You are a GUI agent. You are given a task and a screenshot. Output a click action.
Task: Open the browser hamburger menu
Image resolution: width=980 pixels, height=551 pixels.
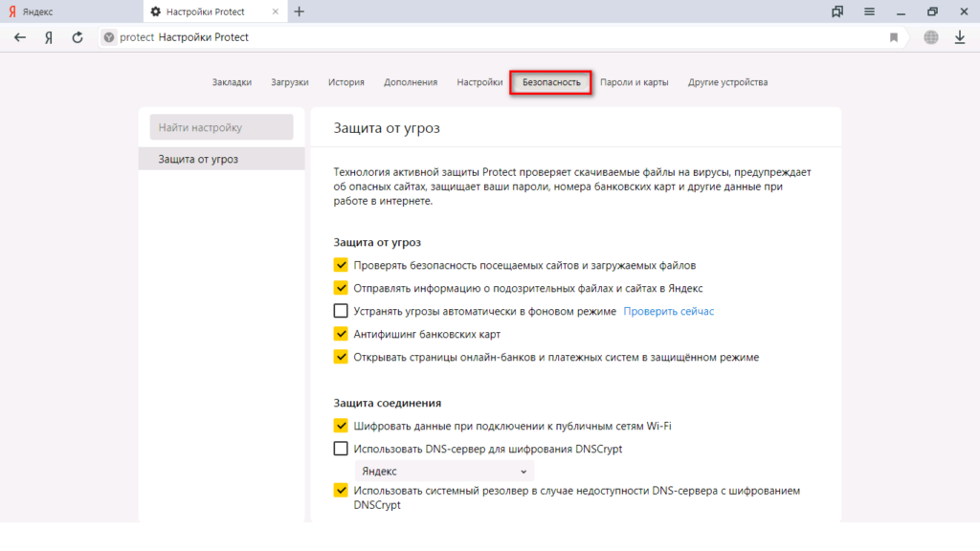869,11
